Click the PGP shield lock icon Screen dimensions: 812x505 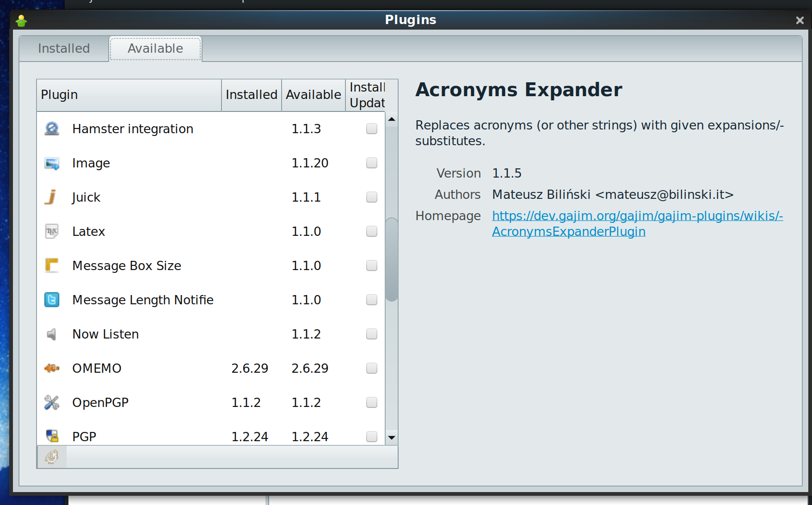tap(52, 436)
